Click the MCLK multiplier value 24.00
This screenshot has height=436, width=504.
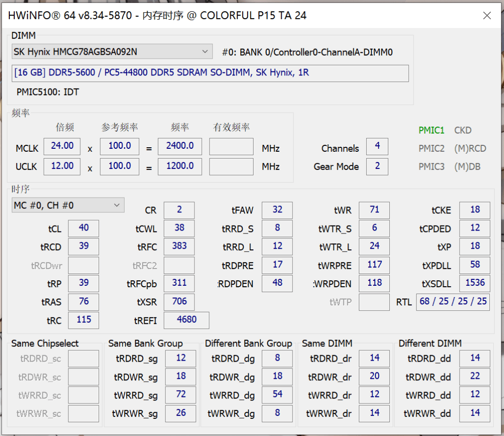62,146
